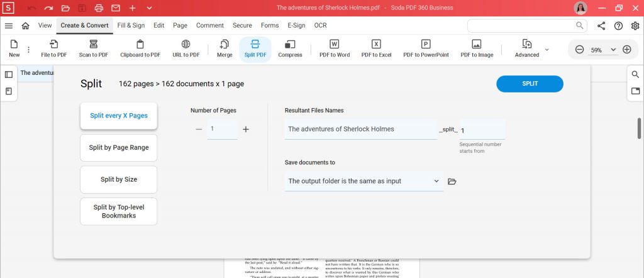Open the right-side panel layout icon
Screen dimensions: 644x278
(x=635, y=91)
